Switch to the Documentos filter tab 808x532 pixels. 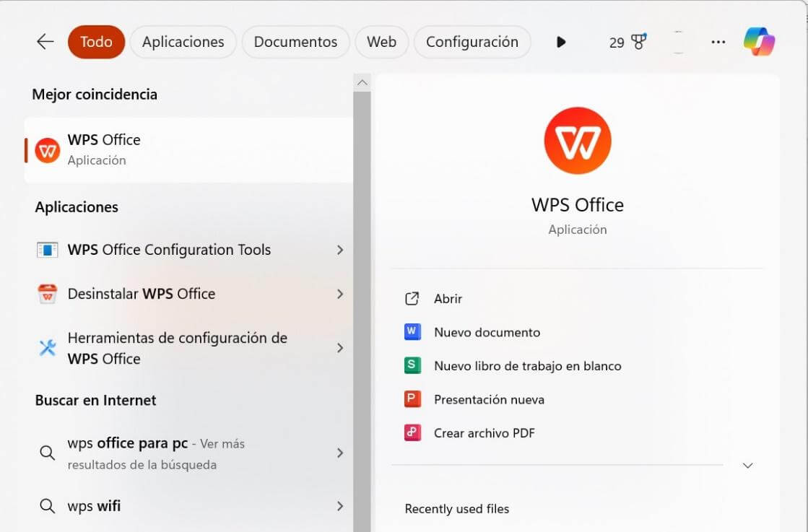[295, 41]
